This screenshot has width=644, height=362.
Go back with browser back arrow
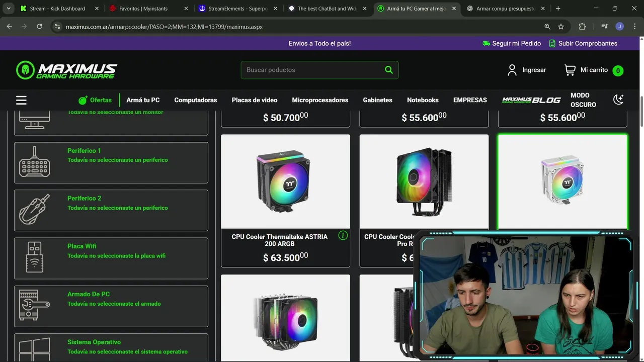pos(9,26)
